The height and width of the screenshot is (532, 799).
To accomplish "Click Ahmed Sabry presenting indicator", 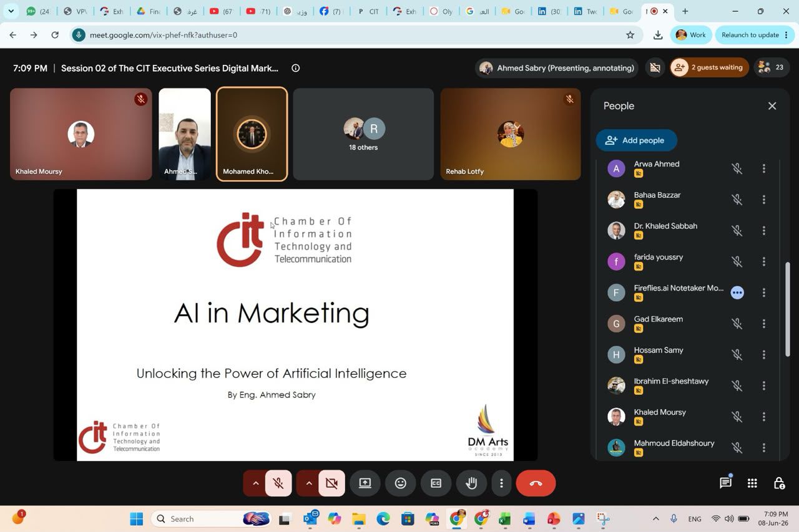I will (x=557, y=68).
